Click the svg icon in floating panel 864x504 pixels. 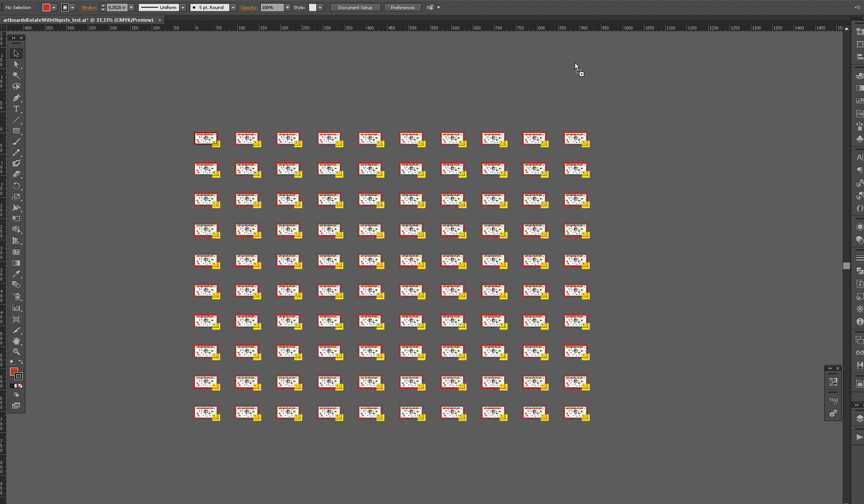tap(833, 400)
